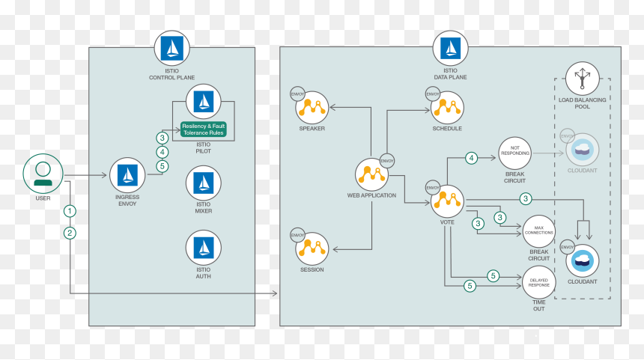644x360 pixels.
Task: Click 'BREAK CIRCUIT' label under Not Responding
Action: point(515,177)
